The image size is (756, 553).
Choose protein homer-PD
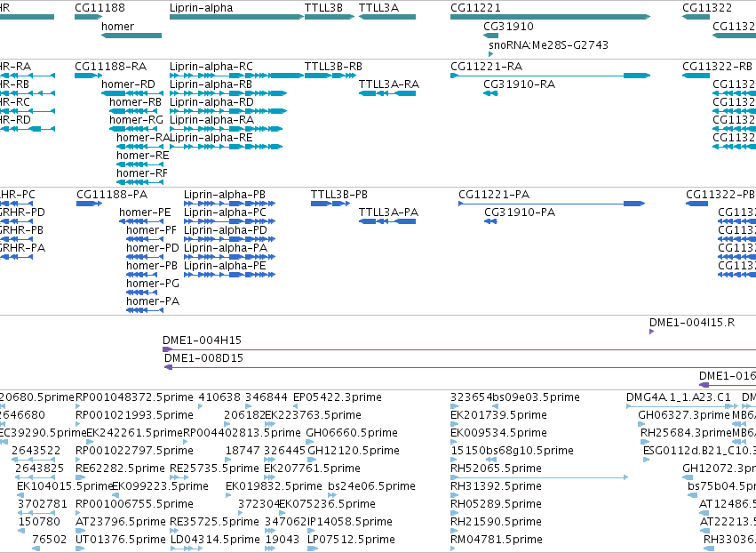tap(145, 257)
